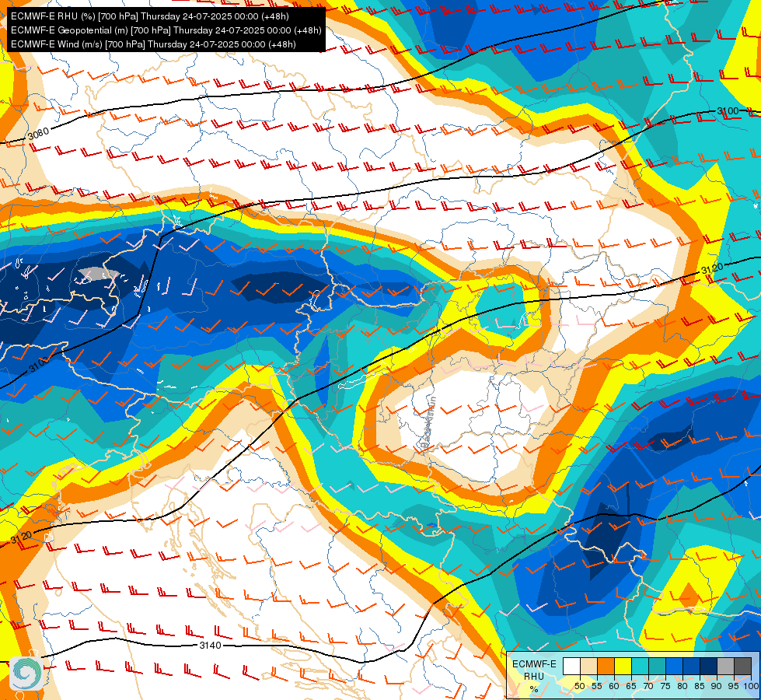Click the legend tick label 55

coord(597,686)
